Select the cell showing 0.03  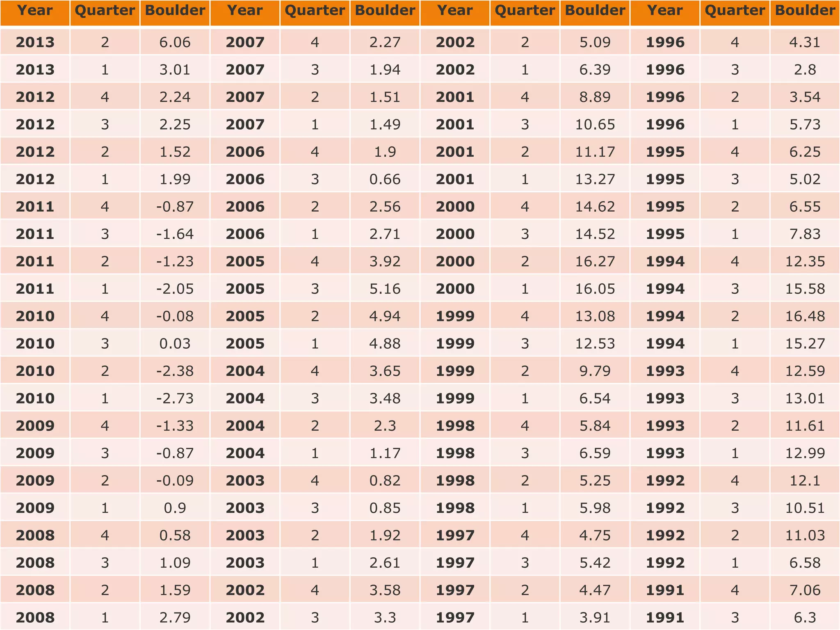(x=175, y=343)
